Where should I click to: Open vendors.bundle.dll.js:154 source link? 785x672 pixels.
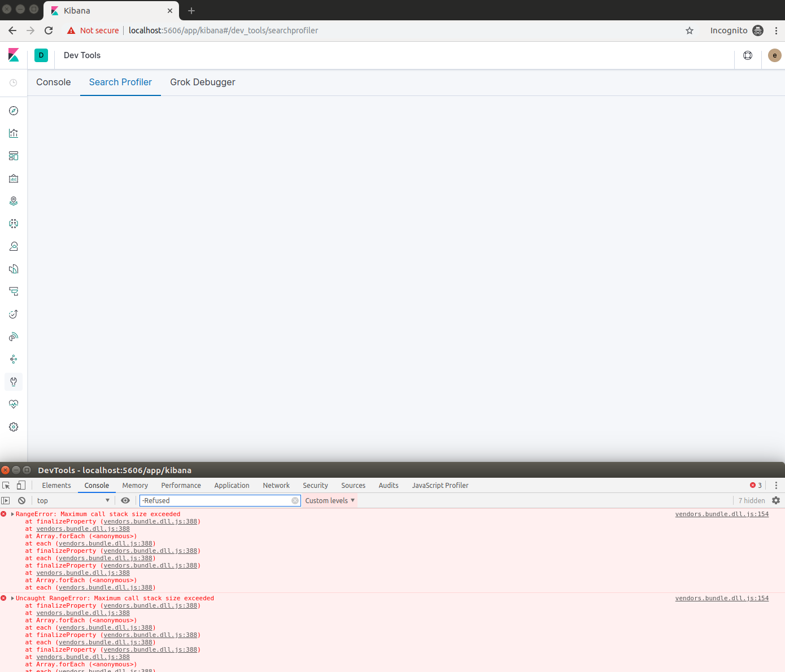coord(722,514)
